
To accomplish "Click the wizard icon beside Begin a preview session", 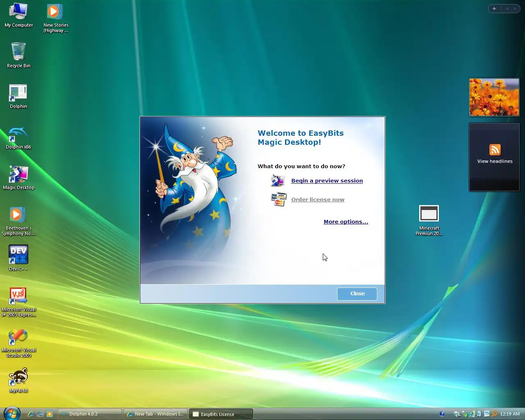I will 278,180.
